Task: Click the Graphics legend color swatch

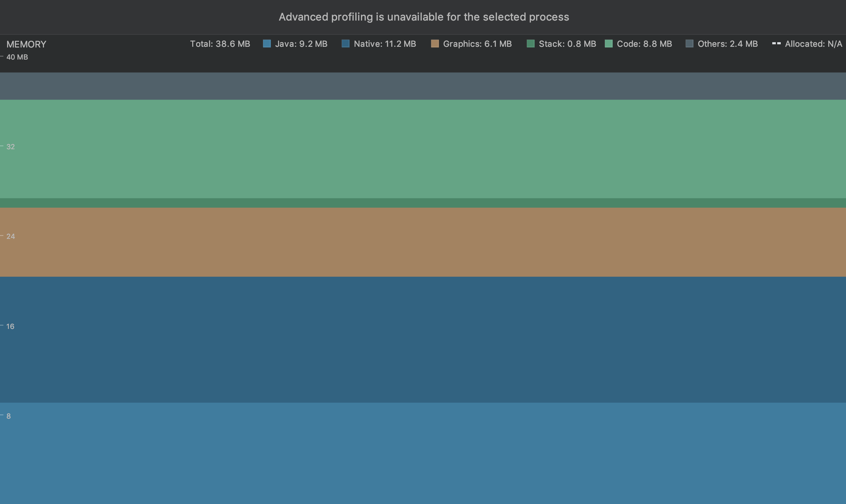Action: [435, 44]
